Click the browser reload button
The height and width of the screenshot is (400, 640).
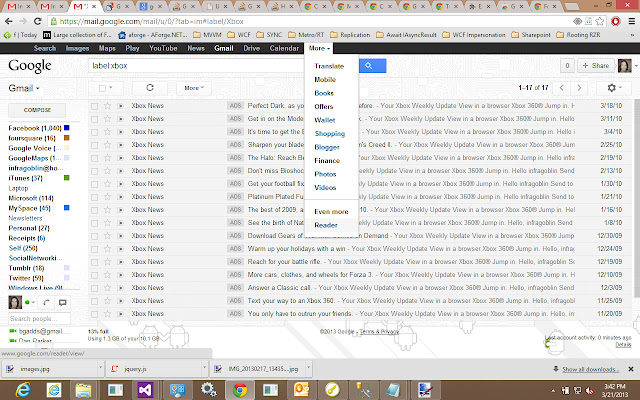tap(38, 22)
